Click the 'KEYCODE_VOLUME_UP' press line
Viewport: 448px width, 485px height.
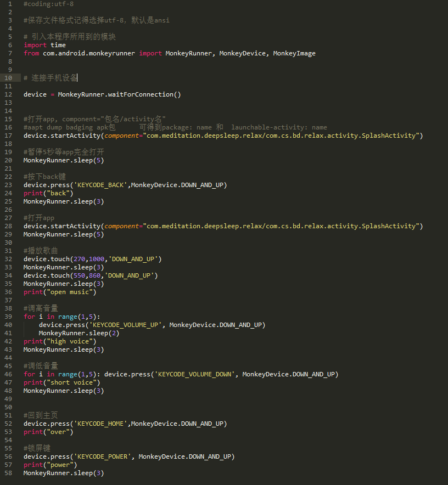point(152,325)
